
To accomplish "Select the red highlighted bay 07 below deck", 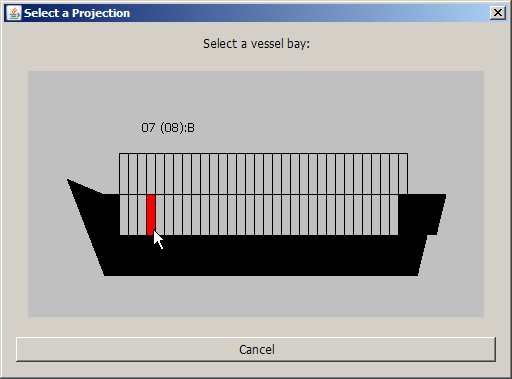I will coord(151,215).
